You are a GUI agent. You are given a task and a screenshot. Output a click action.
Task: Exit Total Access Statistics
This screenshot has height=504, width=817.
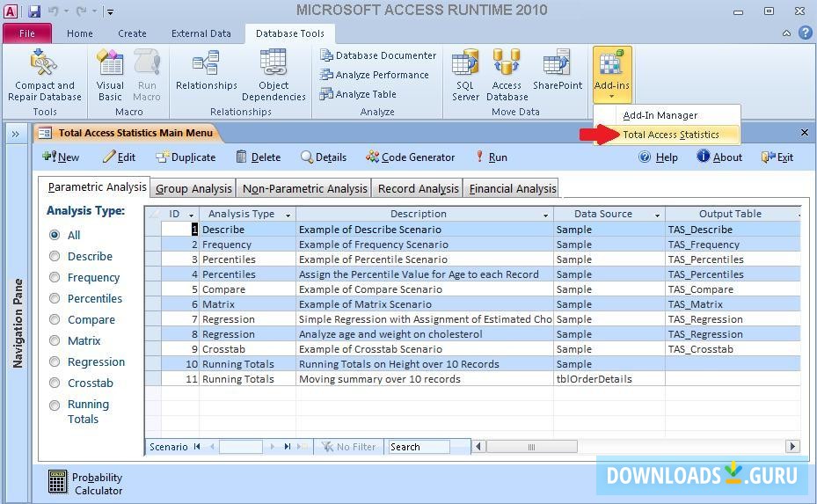point(777,157)
